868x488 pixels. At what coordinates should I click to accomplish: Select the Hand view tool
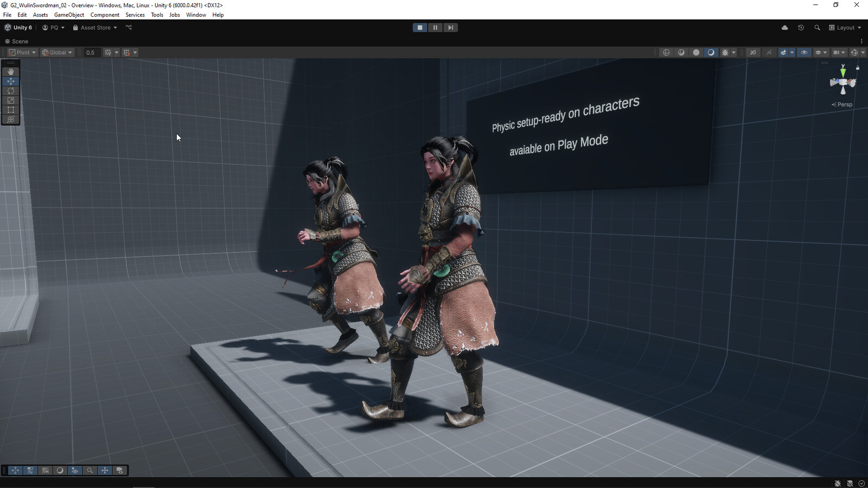(11, 72)
